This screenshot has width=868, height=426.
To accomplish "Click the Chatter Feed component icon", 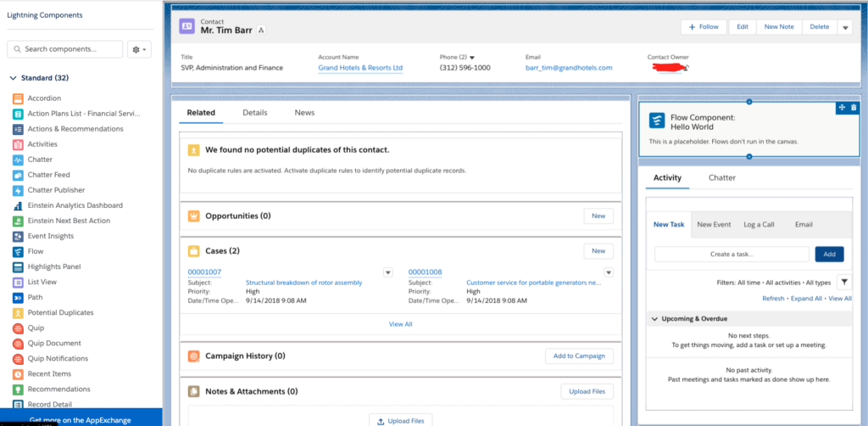I will click(18, 175).
